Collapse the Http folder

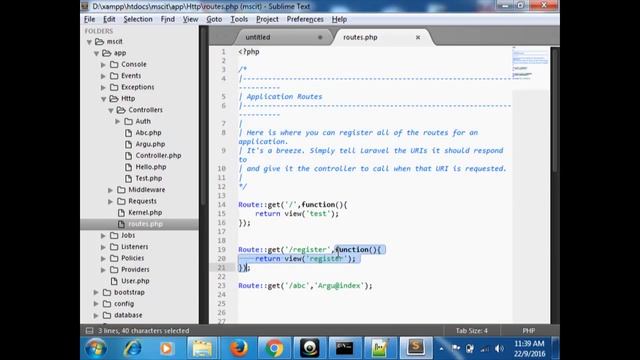(x=104, y=99)
